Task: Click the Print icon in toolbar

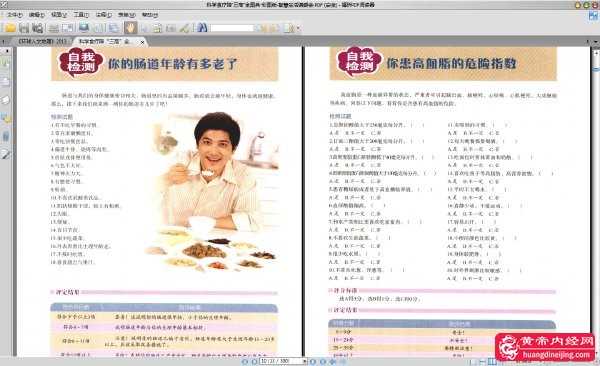Action: click(x=54, y=28)
